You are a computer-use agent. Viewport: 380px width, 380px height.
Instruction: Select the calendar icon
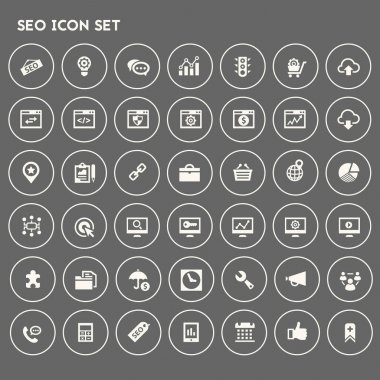pyautogui.click(x=244, y=332)
